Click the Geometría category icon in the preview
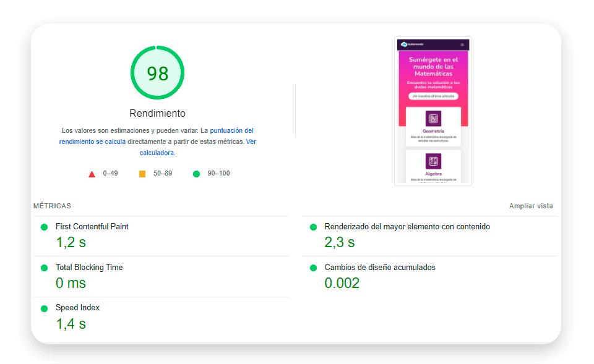 pos(433,118)
